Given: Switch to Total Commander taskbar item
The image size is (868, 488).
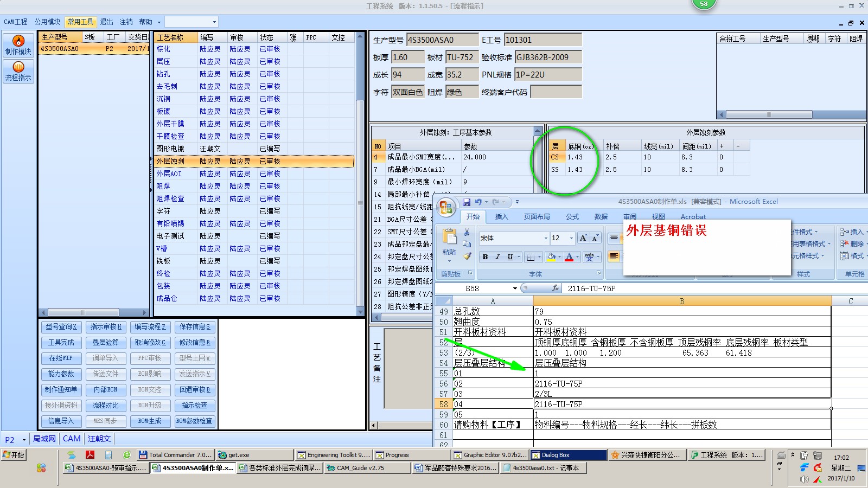Looking at the screenshot, I should 175,455.
